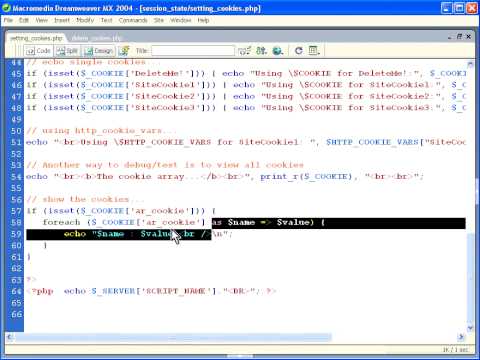Click 'DeleteMe!' key on line 45
This screenshot has height=360, width=480.
click(160, 73)
